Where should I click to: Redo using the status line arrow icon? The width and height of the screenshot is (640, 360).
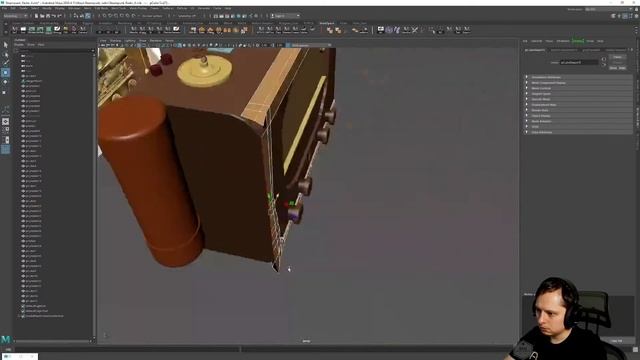(59, 16)
